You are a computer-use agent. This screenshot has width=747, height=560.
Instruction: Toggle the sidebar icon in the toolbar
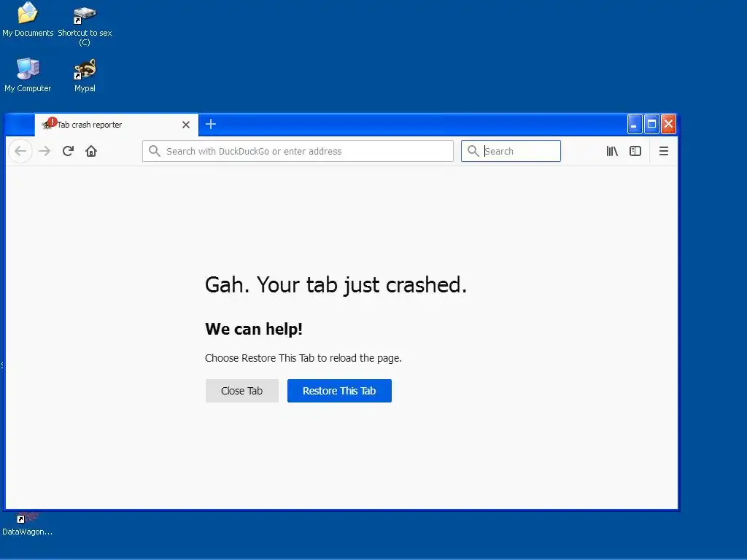(x=635, y=151)
